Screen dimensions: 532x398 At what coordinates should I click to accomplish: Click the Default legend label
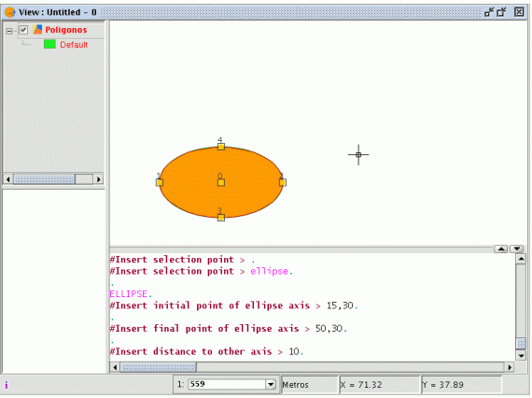[74, 45]
